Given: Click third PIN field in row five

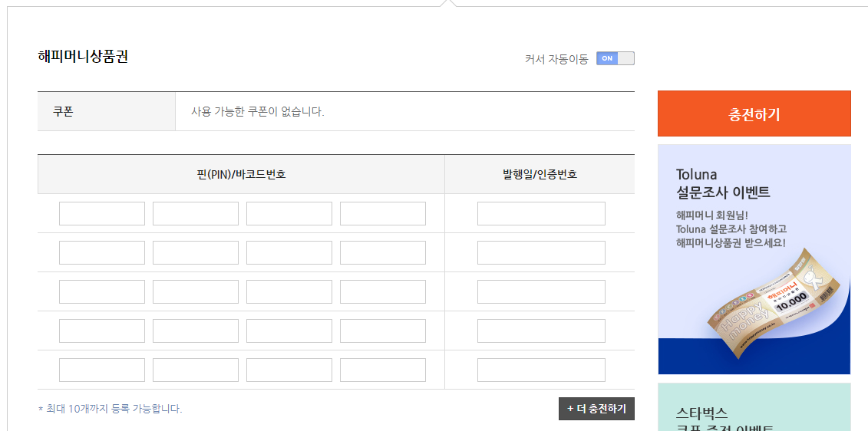Looking at the screenshot, I should click(289, 370).
